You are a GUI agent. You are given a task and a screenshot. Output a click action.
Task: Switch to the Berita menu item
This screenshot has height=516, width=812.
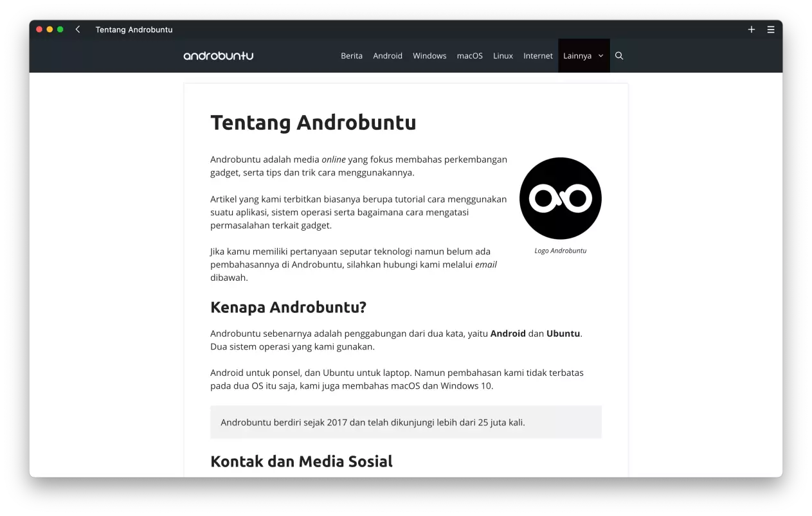click(x=352, y=56)
